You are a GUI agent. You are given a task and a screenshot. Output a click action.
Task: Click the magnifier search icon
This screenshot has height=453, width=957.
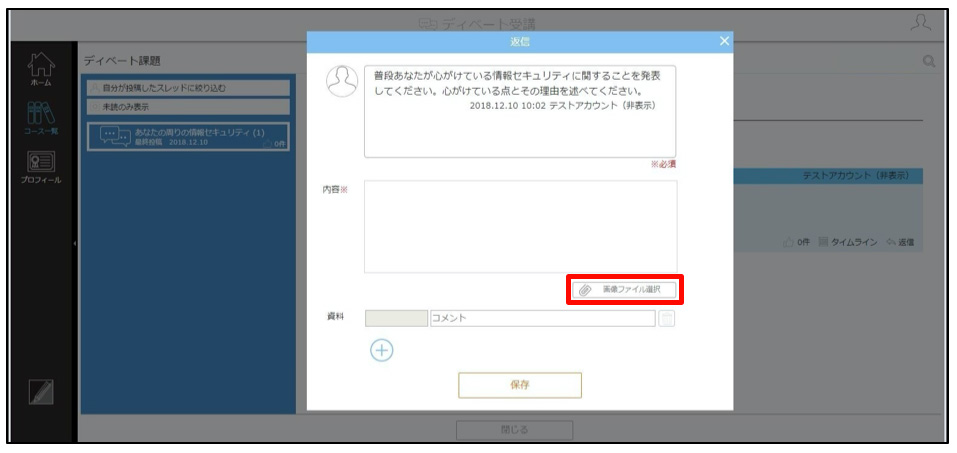pos(929,61)
